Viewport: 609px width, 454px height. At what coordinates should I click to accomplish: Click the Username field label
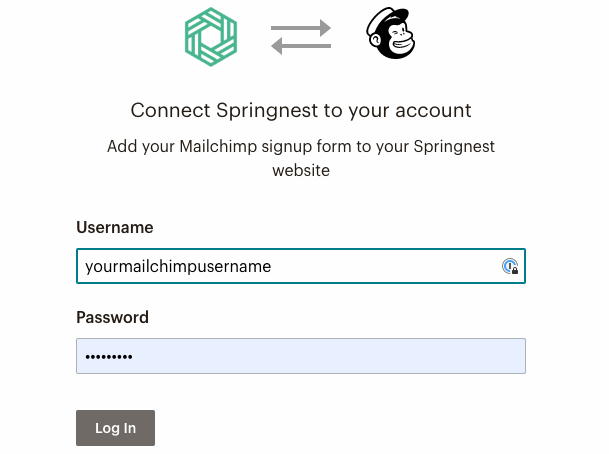pyautogui.click(x=115, y=227)
